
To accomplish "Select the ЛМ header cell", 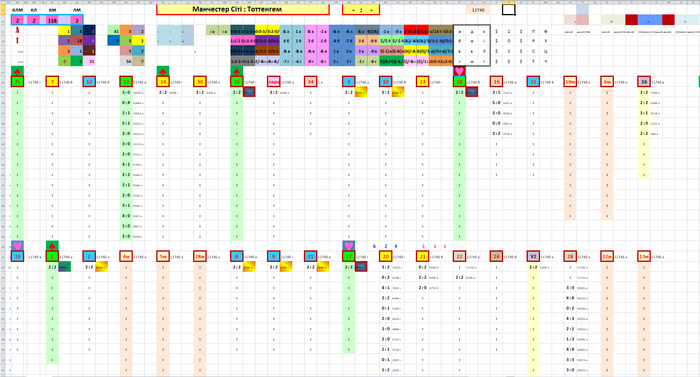I will [77, 9].
